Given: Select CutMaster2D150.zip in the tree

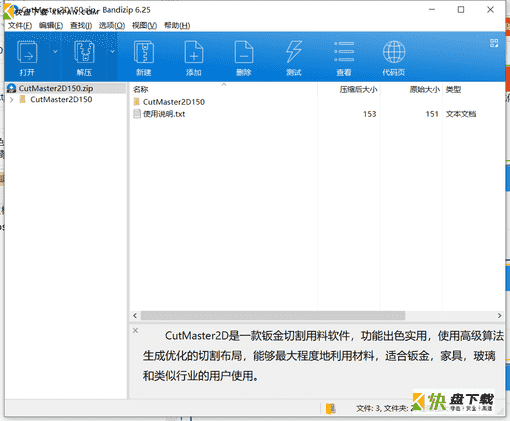Looking at the screenshot, I should tap(56, 88).
